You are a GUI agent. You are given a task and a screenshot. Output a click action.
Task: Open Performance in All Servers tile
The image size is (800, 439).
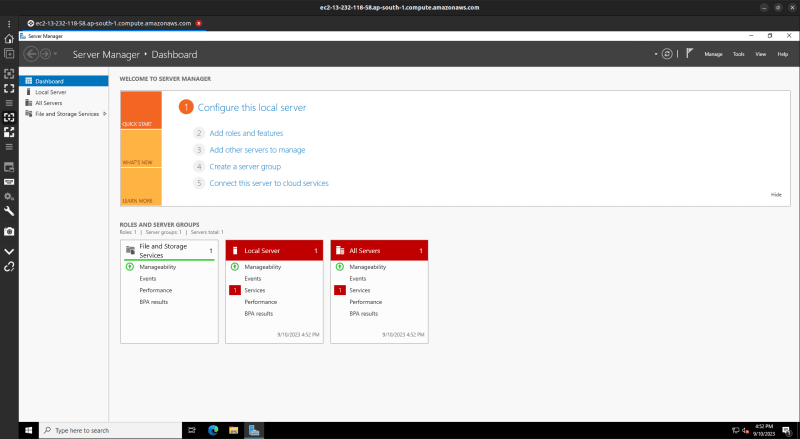(365, 302)
